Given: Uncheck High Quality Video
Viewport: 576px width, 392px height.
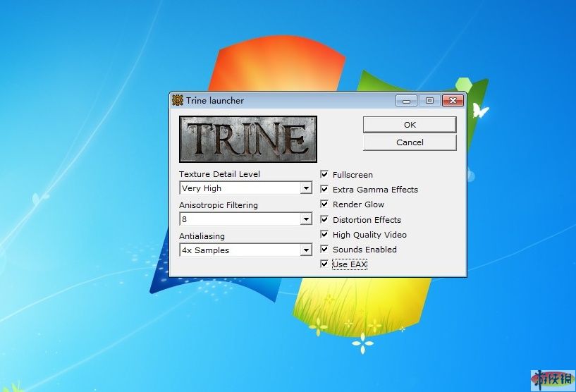Looking at the screenshot, I should [324, 234].
